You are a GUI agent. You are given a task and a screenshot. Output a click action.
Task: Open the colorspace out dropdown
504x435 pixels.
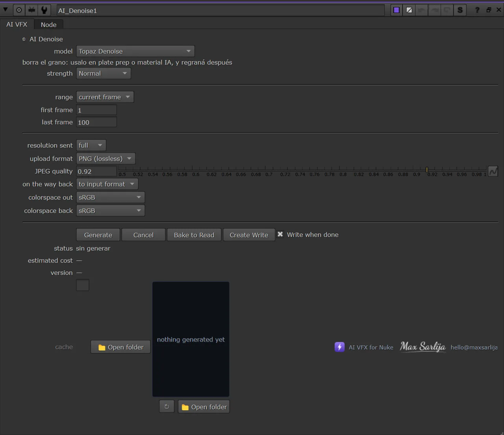110,197
